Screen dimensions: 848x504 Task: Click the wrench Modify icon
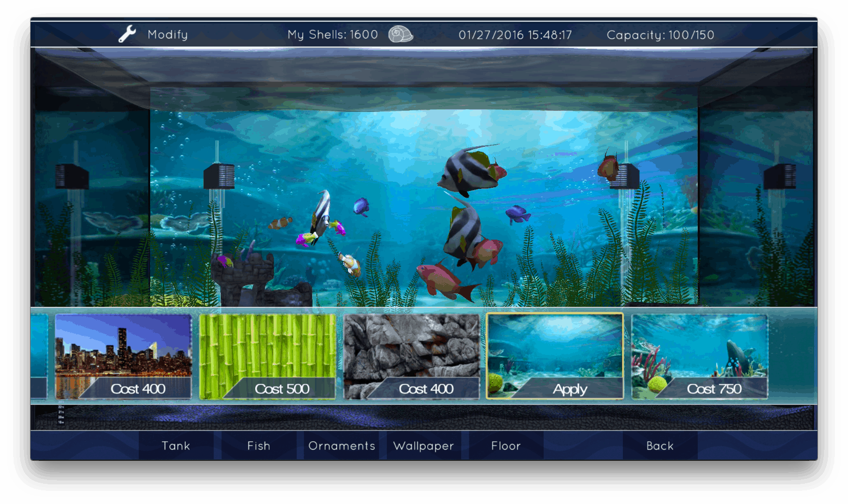(127, 34)
